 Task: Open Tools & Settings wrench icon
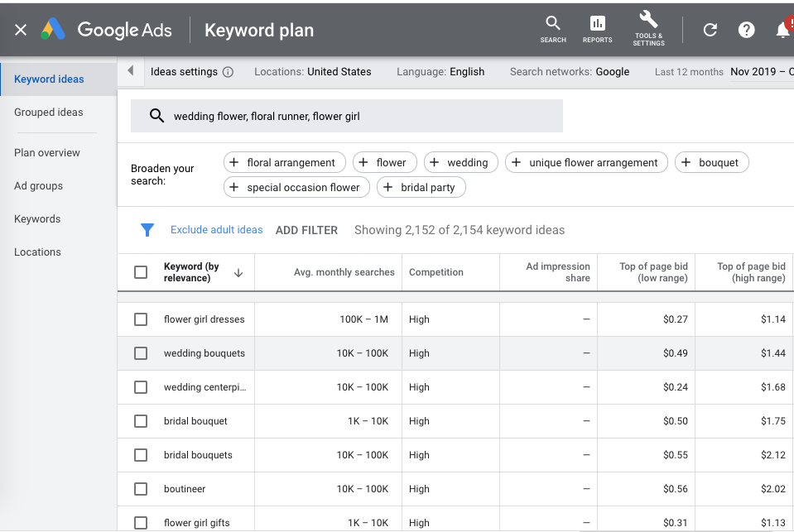click(x=648, y=21)
